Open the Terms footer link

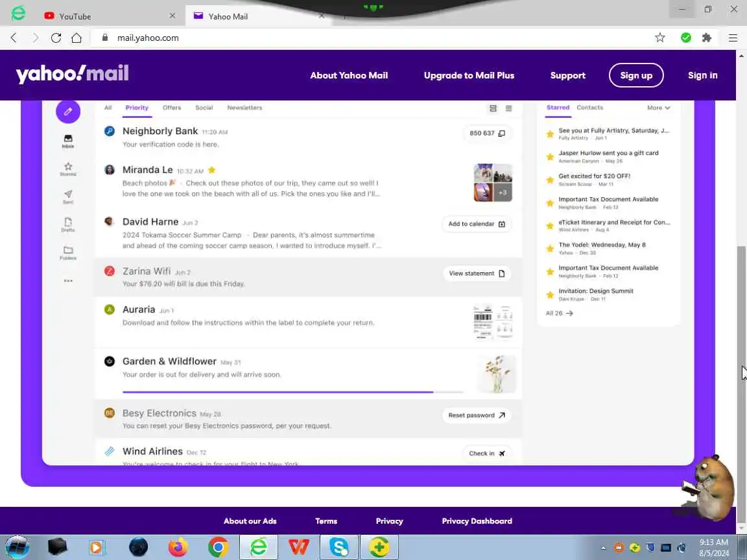point(326,521)
